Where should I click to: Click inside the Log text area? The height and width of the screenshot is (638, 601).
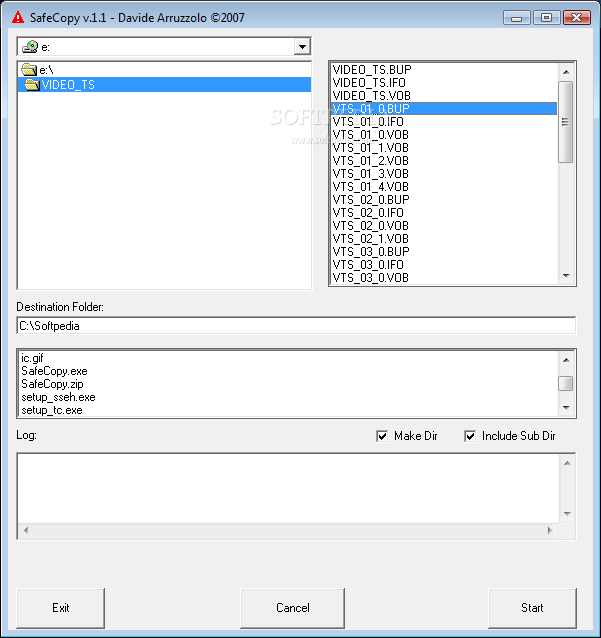288,488
